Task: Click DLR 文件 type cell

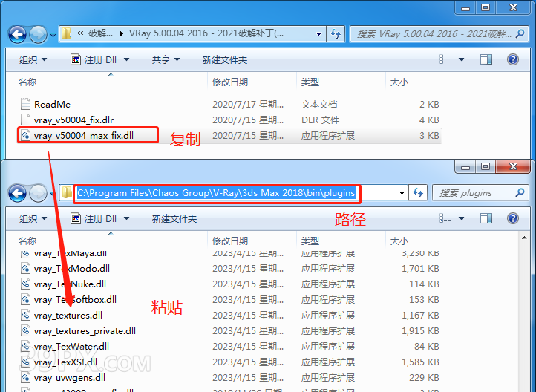Action: click(320, 120)
